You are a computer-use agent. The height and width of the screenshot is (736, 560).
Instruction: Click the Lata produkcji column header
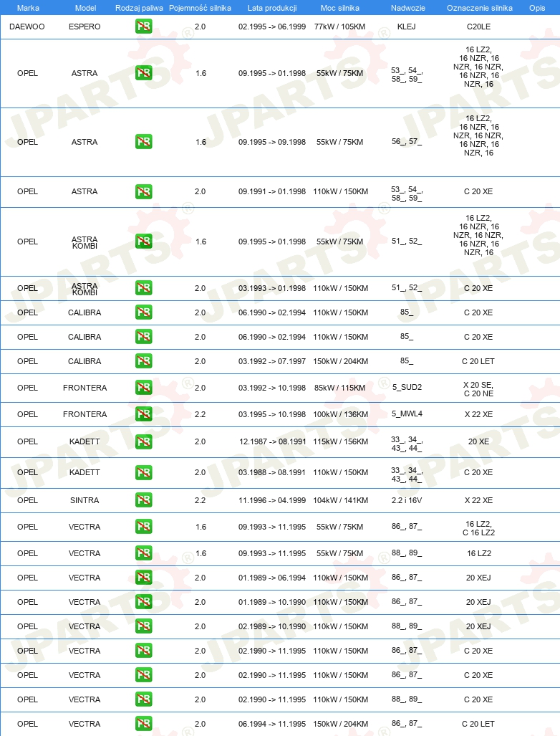pos(272,8)
